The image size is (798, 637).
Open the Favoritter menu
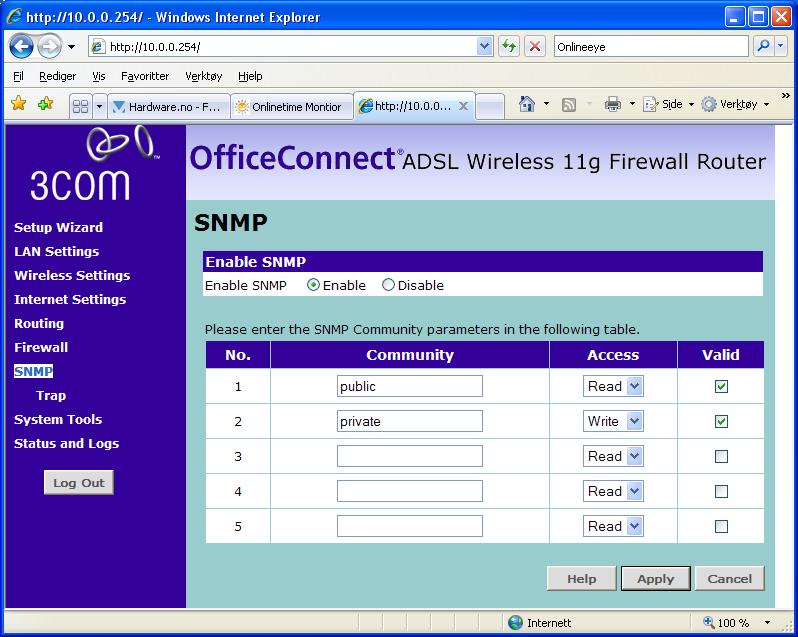click(145, 76)
